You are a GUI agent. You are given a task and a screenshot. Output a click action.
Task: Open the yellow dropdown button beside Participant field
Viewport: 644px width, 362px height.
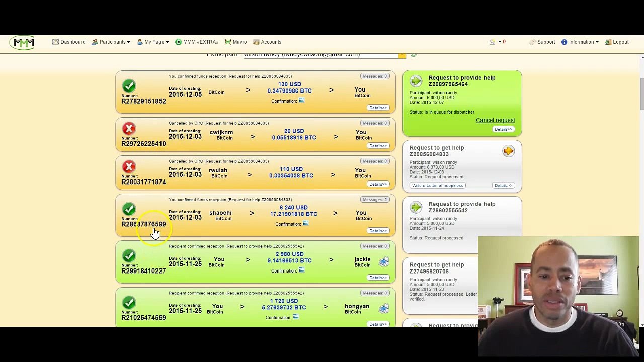tap(402, 55)
